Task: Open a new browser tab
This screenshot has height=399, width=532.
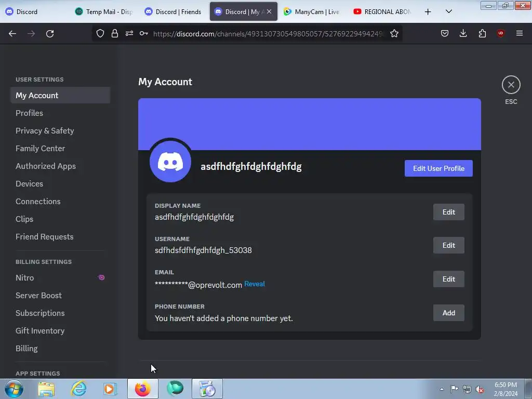Action: pos(428,12)
